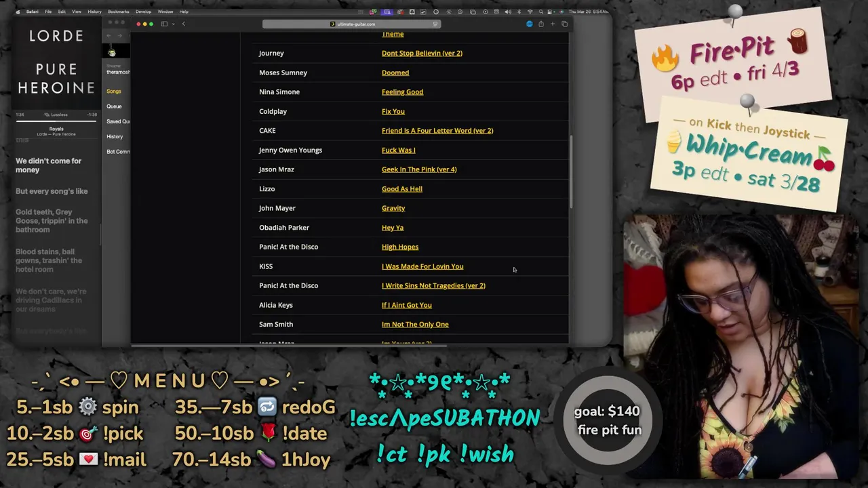Click lyric line 'But every song's like'
The image size is (868, 488).
(x=52, y=191)
